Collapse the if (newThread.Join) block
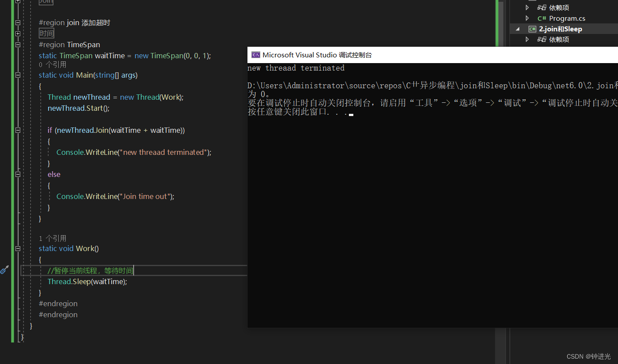Image resolution: width=618 pixels, height=364 pixels. pos(18,130)
